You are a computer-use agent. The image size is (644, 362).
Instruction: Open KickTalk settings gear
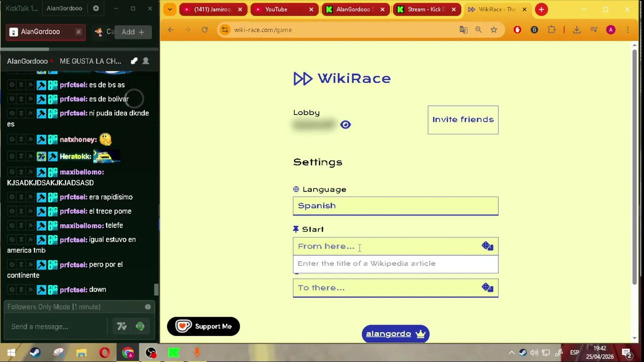96,9
